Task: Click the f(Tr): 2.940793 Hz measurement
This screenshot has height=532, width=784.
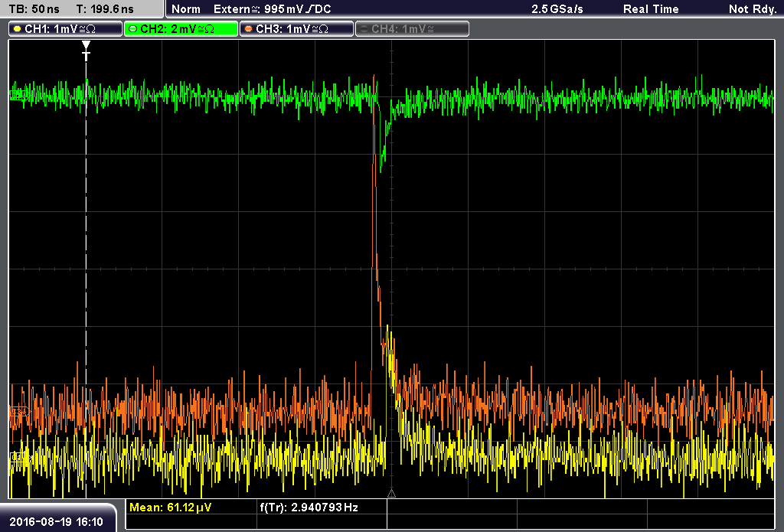Action: pyautogui.click(x=309, y=508)
